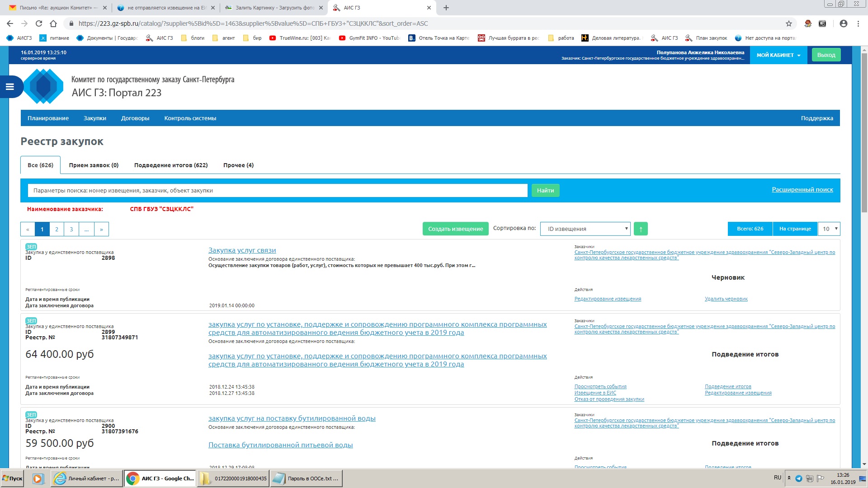Open the Закупки menu item

coord(95,118)
